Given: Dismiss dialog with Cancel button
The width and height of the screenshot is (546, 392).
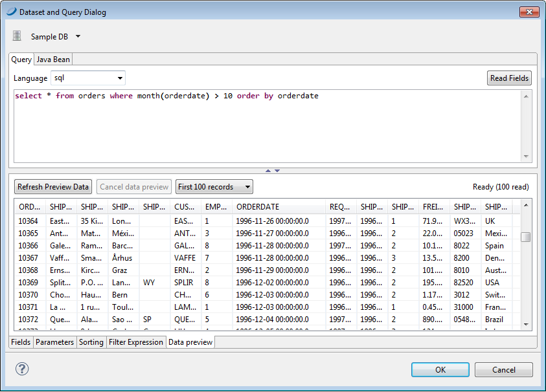Looking at the screenshot, I should click(503, 369).
